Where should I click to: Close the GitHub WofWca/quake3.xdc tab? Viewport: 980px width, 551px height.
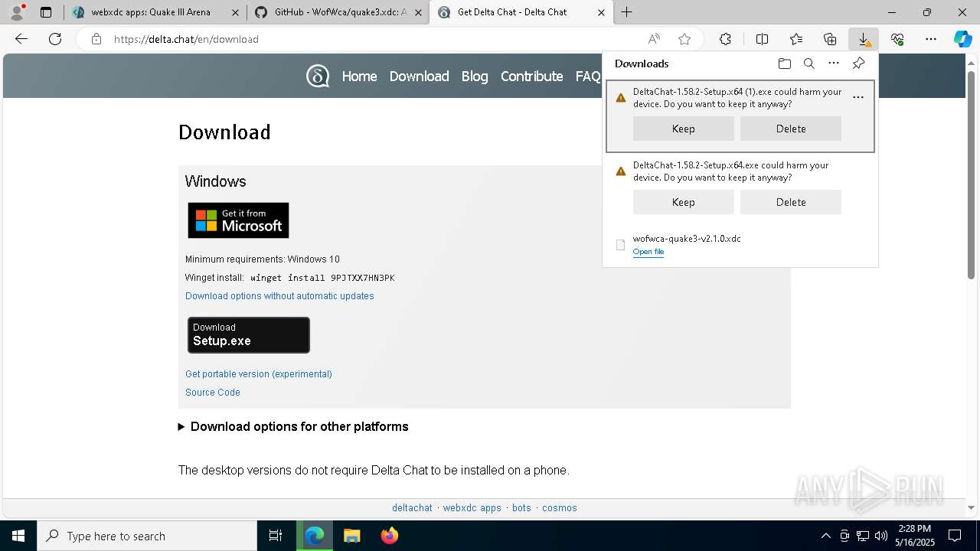[x=418, y=12]
